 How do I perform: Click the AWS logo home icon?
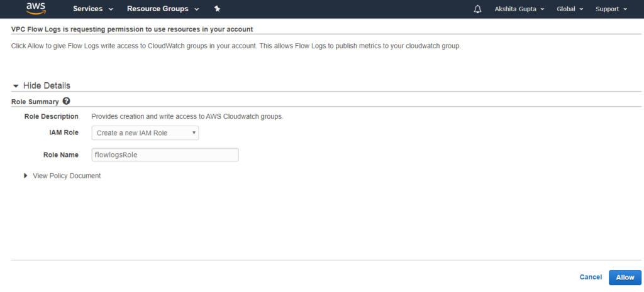35,9
